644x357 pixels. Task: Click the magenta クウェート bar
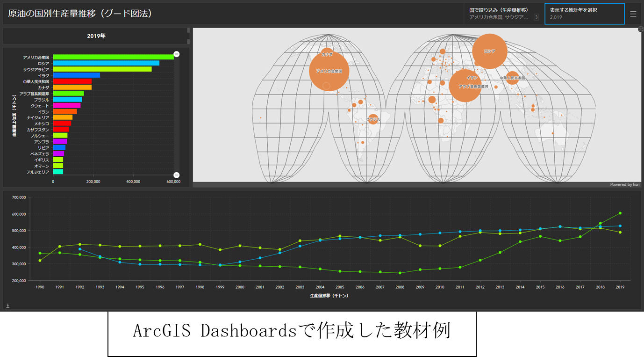[66, 106]
